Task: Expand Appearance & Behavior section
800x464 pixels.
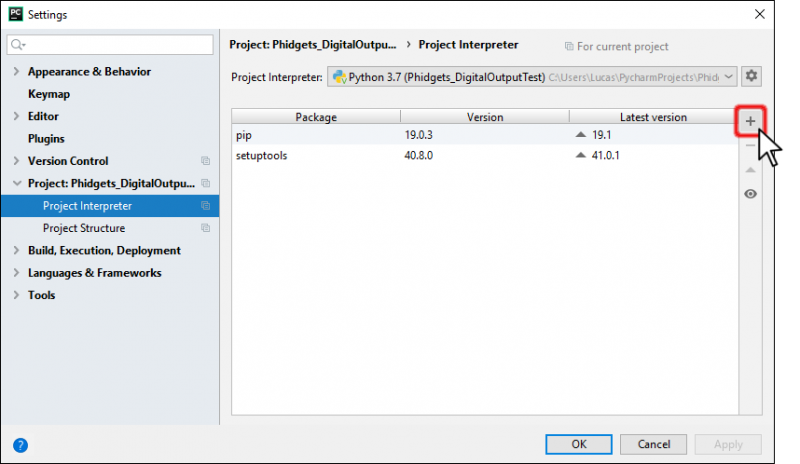Action: (x=16, y=71)
